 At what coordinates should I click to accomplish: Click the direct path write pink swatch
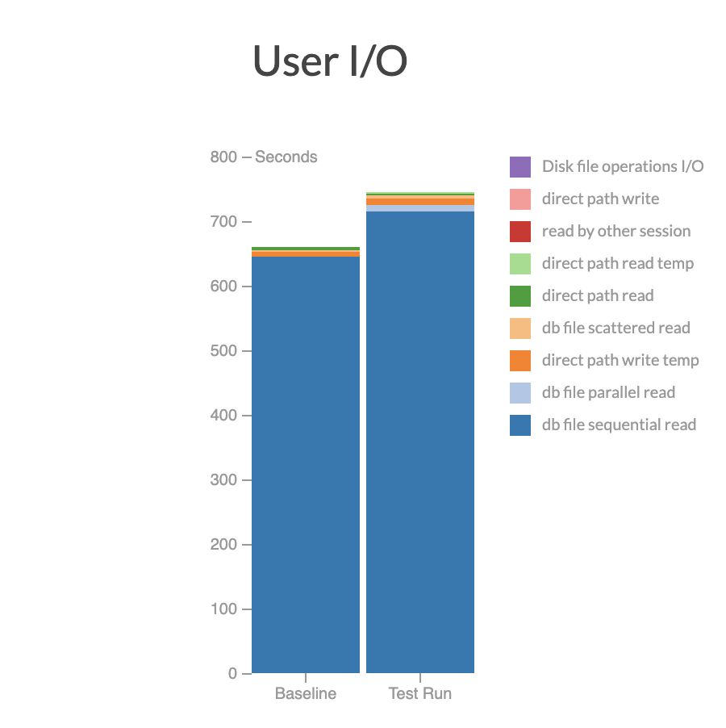(x=520, y=199)
